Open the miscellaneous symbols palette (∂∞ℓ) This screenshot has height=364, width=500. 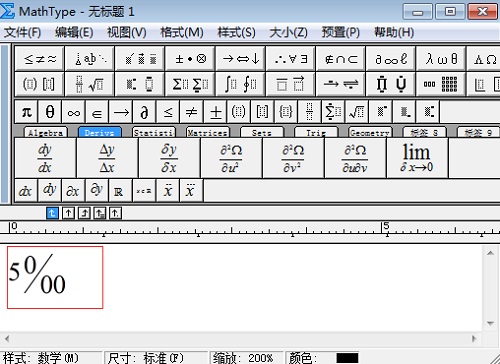[x=391, y=59]
